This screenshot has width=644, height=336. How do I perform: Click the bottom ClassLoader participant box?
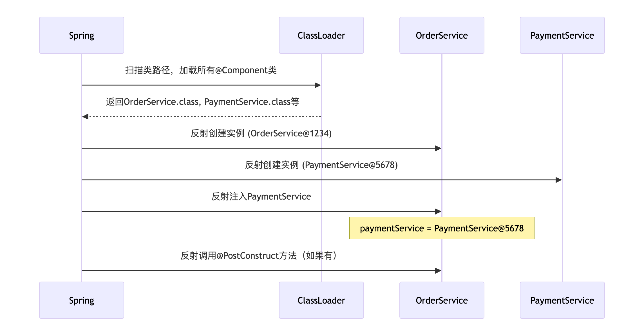(321, 300)
